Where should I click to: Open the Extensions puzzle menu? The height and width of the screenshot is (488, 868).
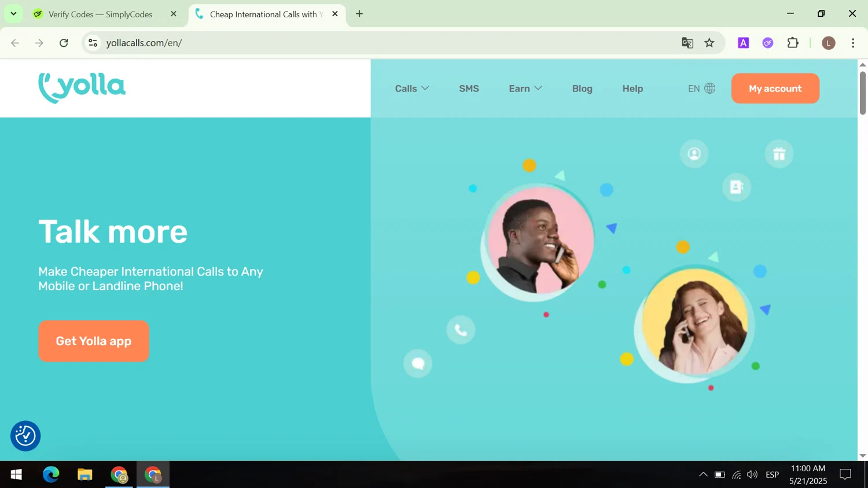tap(793, 43)
